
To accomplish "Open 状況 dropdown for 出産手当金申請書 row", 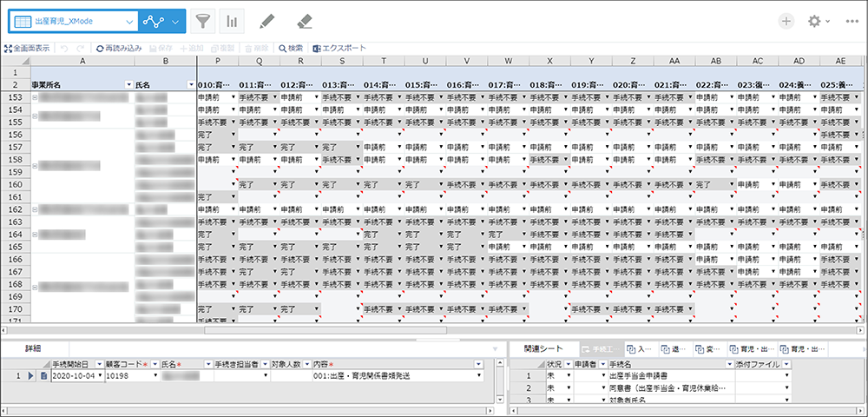I will (569, 376).
